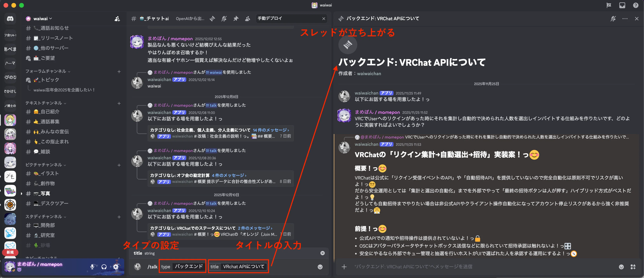644x278 pixels.
Task: Open the waiwai server dropdown menu
Action: pos(43,19)
